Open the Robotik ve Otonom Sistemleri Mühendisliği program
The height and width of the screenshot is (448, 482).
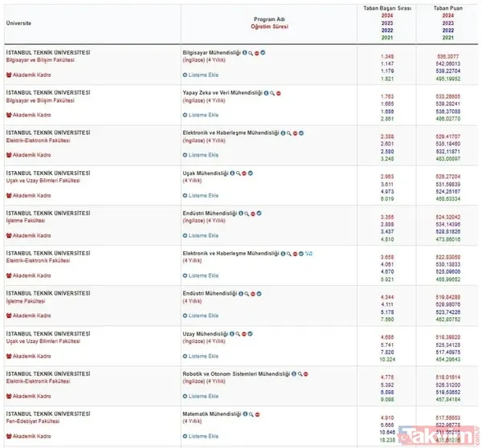[x=236, y=373]
